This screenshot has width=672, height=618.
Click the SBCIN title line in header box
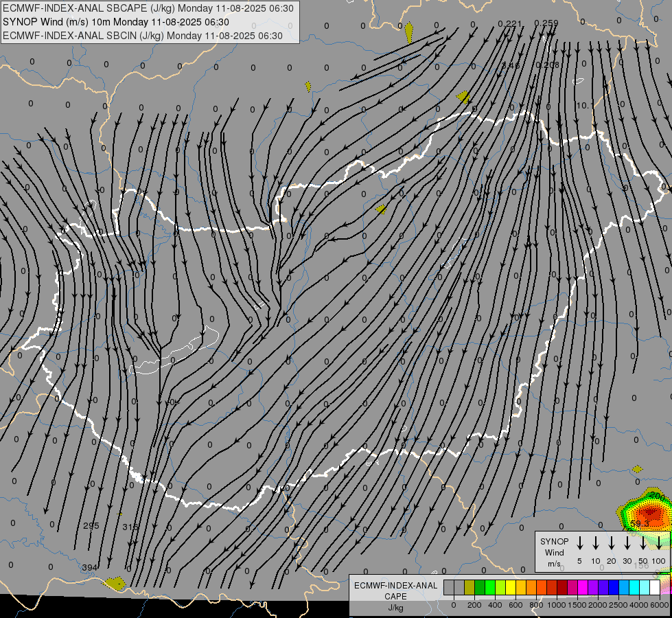pos(143,36)
